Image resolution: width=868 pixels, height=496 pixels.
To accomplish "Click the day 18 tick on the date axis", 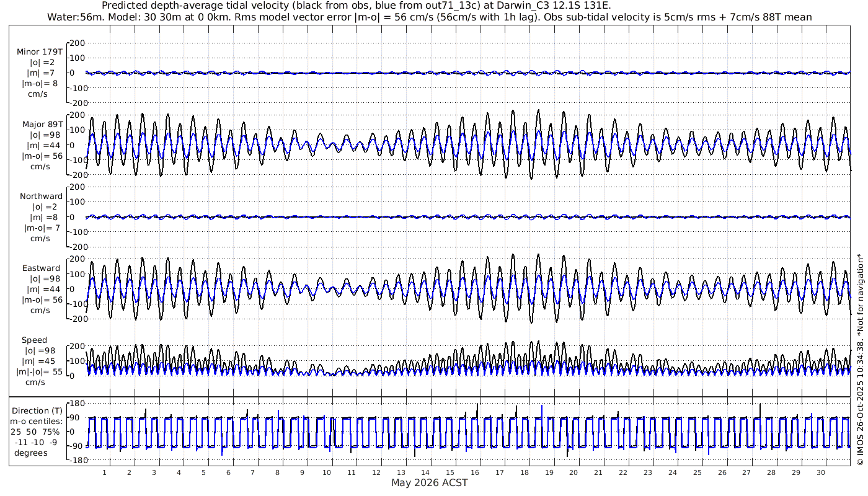I will click(525, 472).
